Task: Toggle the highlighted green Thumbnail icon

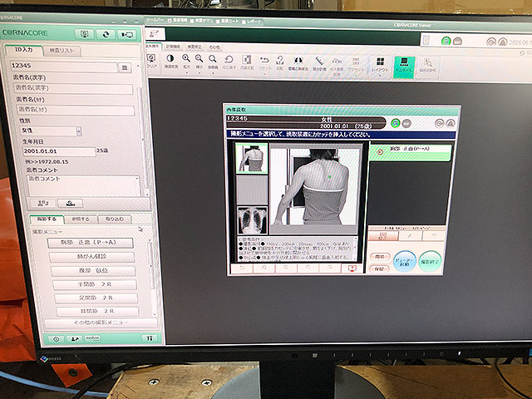Action: click(404, 67)
